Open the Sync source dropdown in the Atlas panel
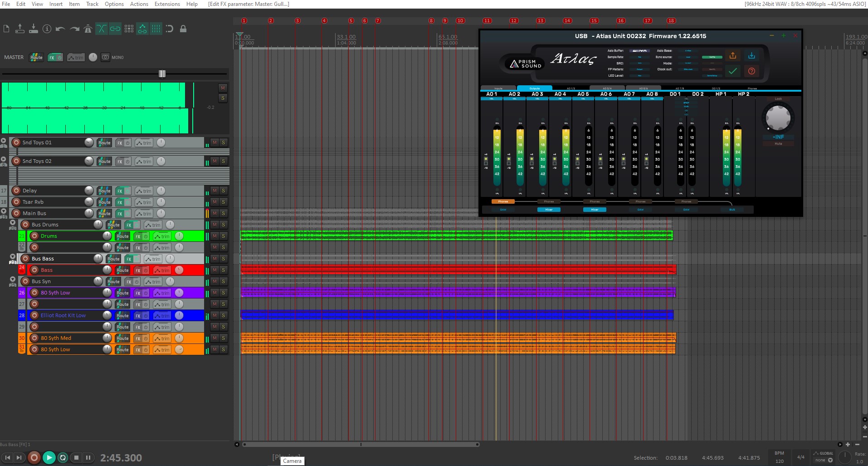This screenshot has width=868, height=466. (x=688, y=57)
